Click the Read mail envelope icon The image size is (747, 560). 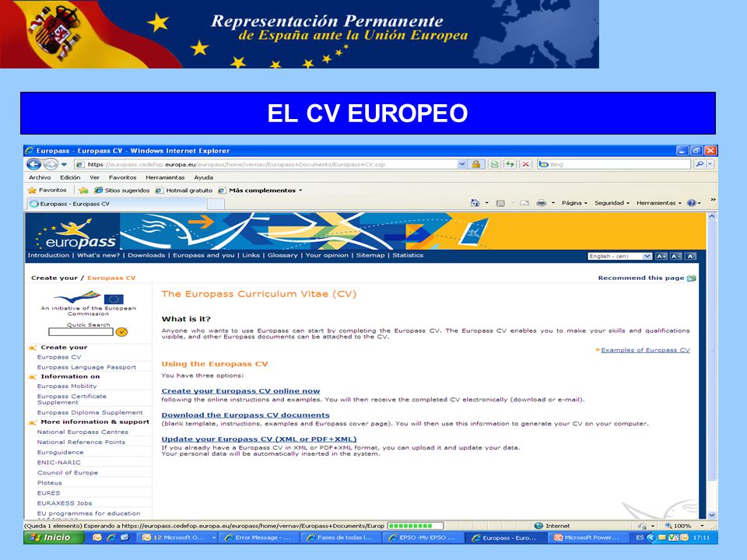pos(524,203)
